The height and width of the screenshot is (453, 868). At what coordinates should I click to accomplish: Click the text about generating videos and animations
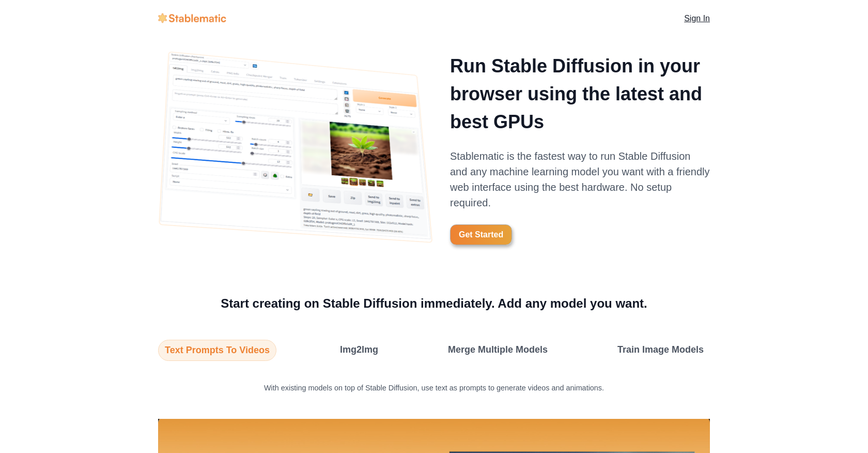(434, 388)
